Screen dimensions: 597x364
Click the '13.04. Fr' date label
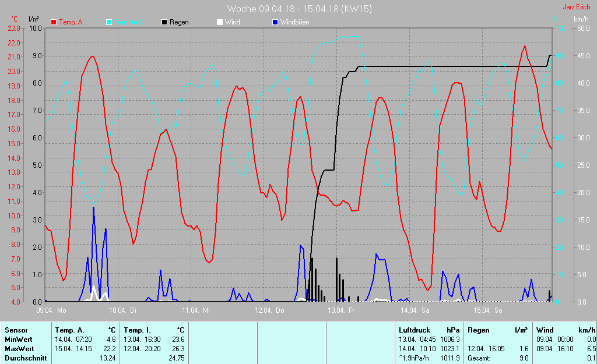[341, 310]
